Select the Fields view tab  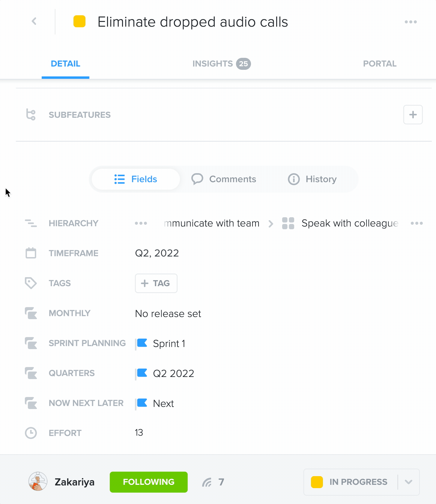coord(136,179)
